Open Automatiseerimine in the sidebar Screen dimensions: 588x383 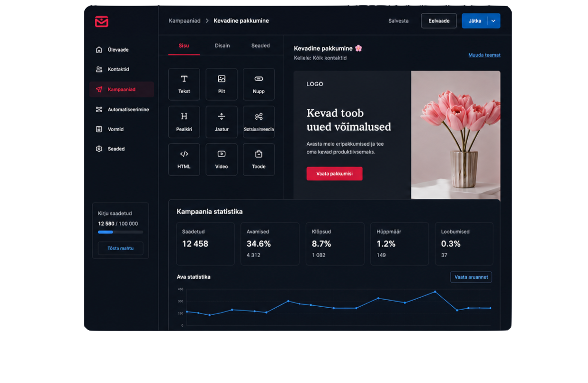point(122,109)
